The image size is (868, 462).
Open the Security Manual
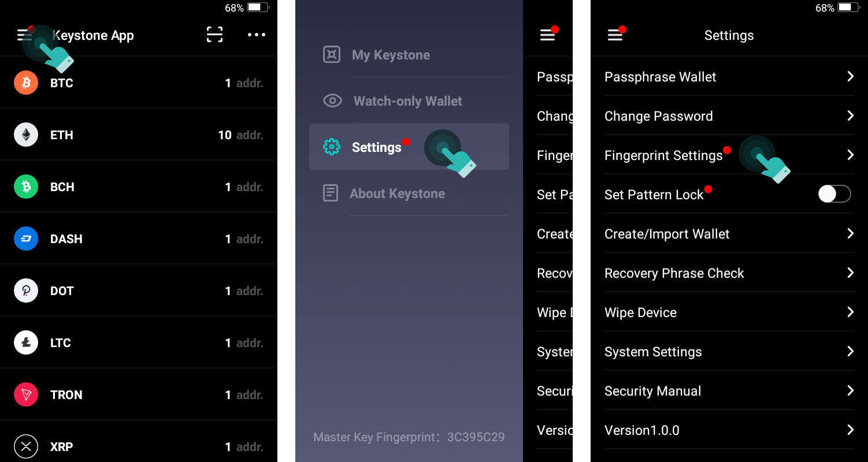point(652,391)
